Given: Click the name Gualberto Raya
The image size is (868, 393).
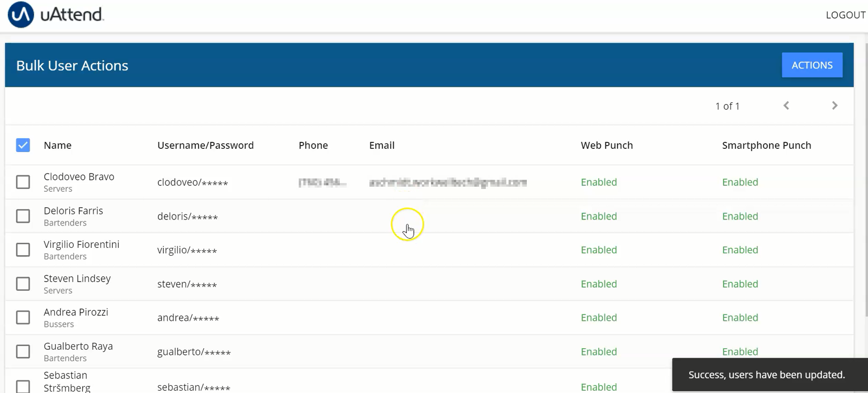Looking at the screenshot, I should coord(78,346).
